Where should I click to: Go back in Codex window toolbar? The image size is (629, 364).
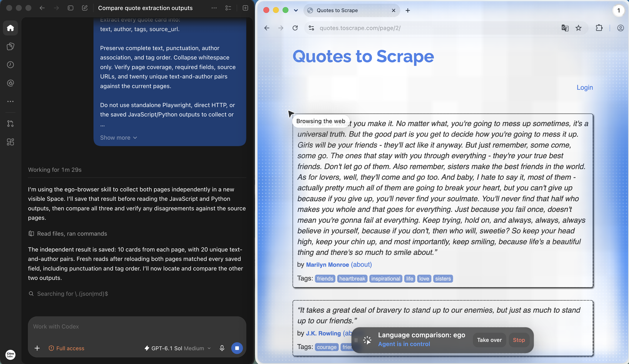(x=42, y=8)
